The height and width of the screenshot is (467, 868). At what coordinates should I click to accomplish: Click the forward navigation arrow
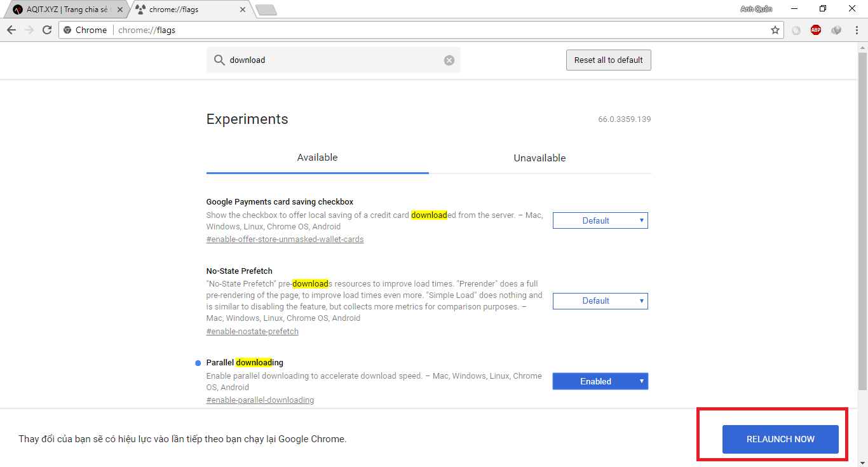click(x=29, y=30)
